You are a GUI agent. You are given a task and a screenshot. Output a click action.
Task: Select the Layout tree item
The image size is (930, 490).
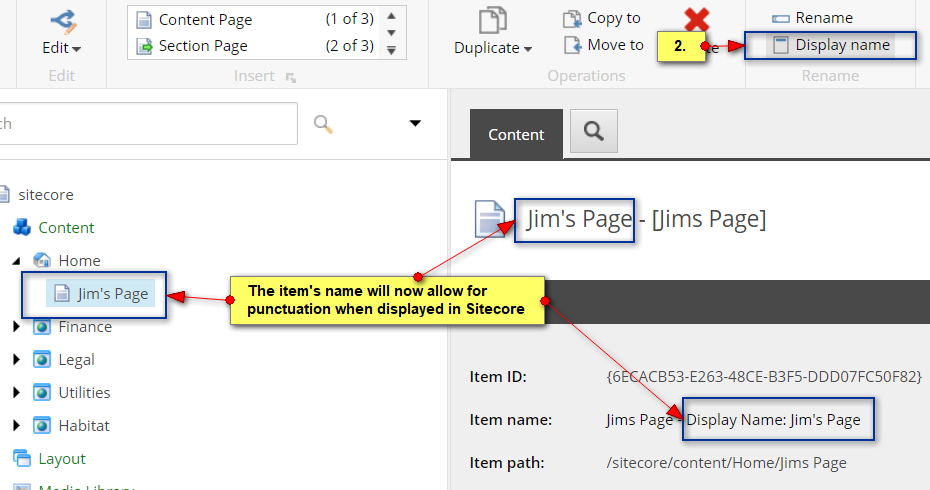pyautogui.click(x=62, y=459)
